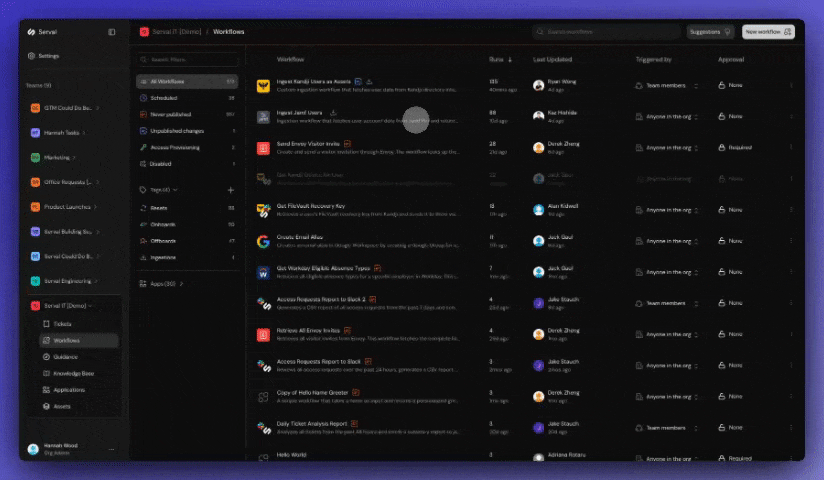Filter by Disabled workflows
The height and width of the screenshot is (480, 824).
[x=187, y=164]
